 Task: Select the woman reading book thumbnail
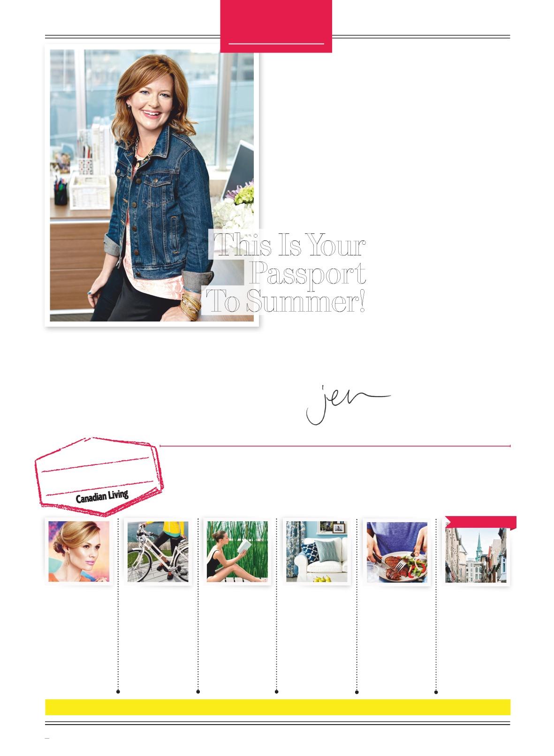point(237,552)
